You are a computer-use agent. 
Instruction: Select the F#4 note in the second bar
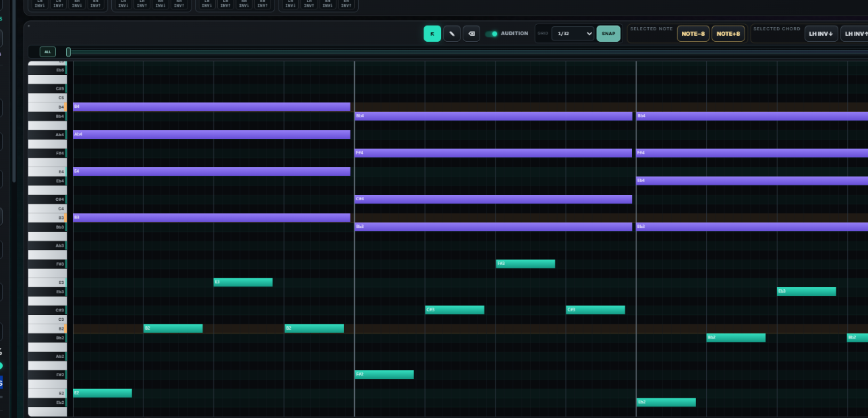point(494,153)
